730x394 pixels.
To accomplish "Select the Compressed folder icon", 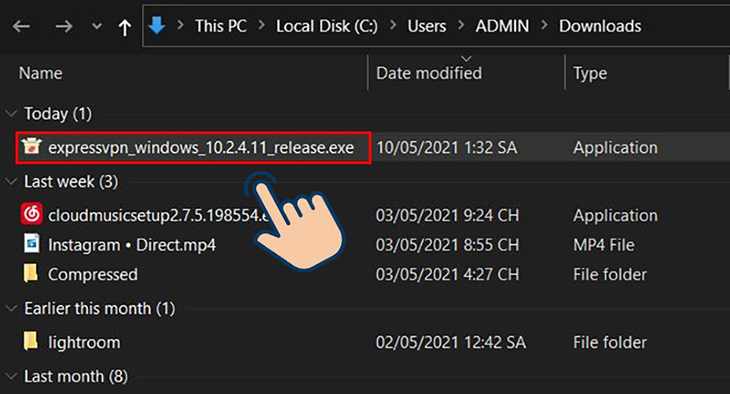I will click(31, 273).
